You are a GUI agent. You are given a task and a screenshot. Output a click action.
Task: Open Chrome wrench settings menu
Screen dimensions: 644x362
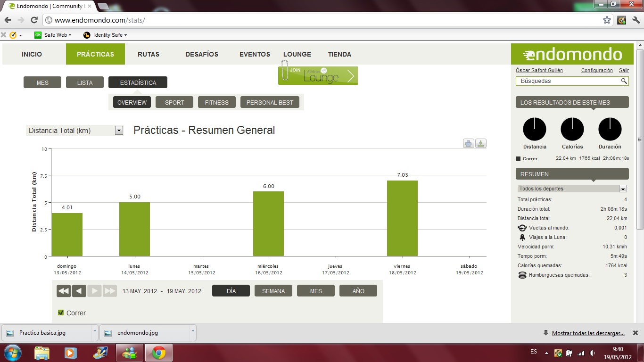point(636,20)
